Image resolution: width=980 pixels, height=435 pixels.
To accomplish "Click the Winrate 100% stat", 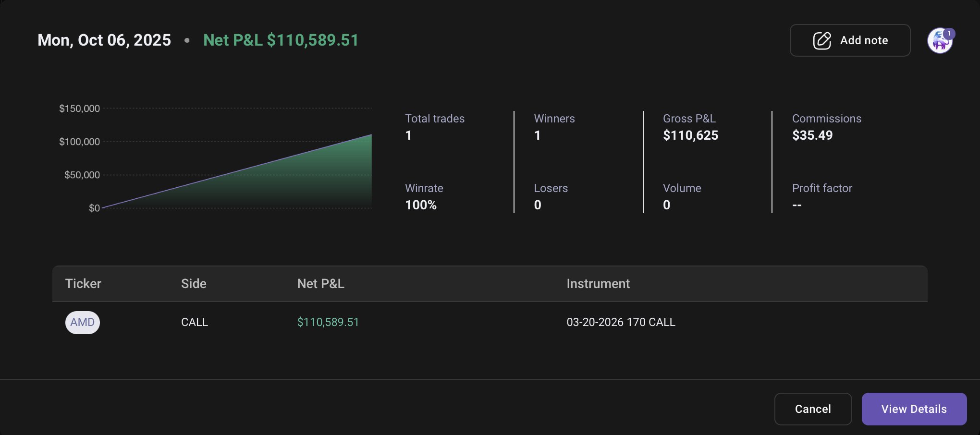I will point(421,205).
